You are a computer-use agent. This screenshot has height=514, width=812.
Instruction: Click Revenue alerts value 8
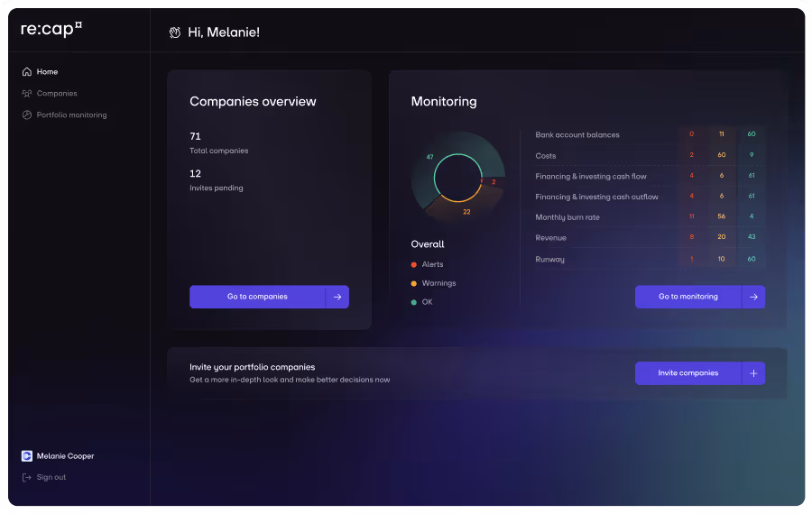(x=691, y=237)
